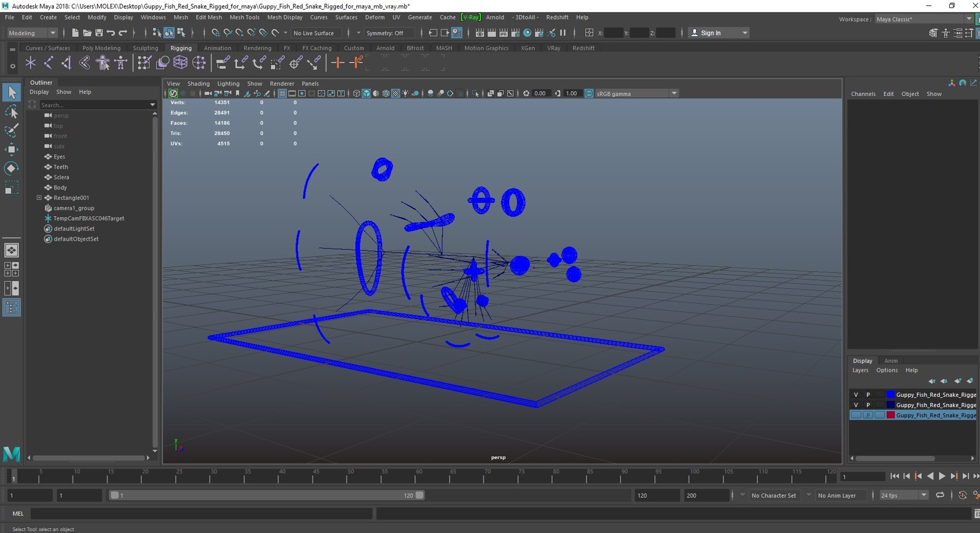The image size is (980, 533).
Task: Click the Save Scene icon
Action: click(99, 33)
